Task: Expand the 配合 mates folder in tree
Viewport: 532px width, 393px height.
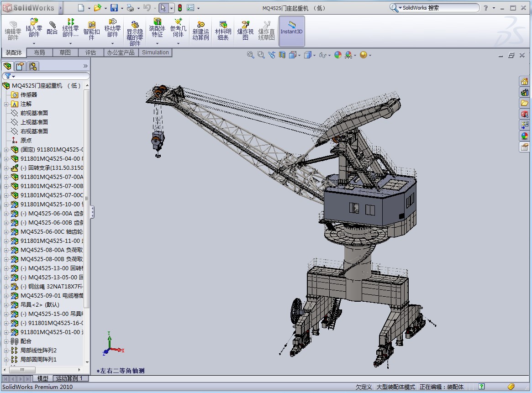Action: click(x=6, y=341)
